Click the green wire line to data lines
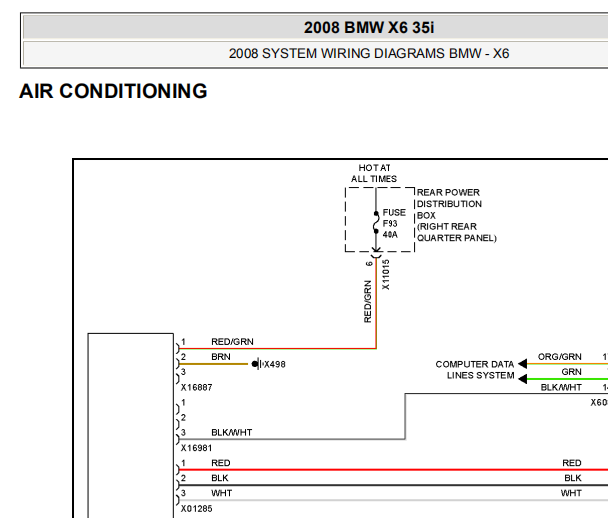608x518 pixels. click(x=567, y=379)
